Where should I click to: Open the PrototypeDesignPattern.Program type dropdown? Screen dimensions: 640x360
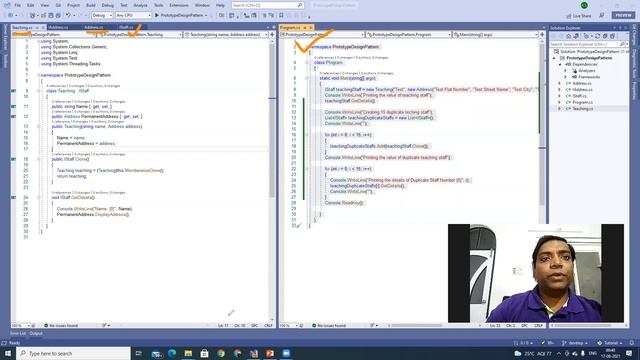(x=408, y=35)
